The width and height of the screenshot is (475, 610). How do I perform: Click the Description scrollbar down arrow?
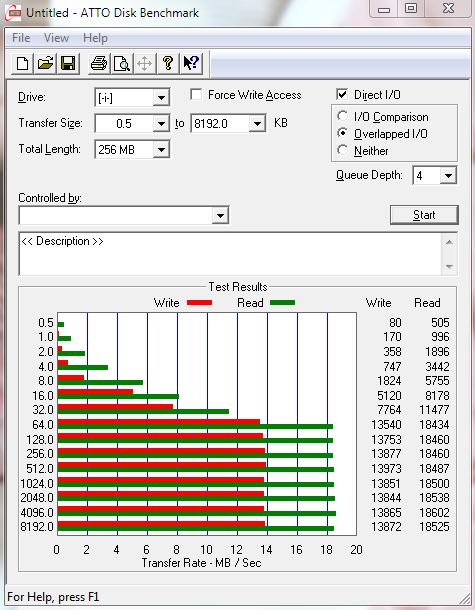[x=449, y=267]
